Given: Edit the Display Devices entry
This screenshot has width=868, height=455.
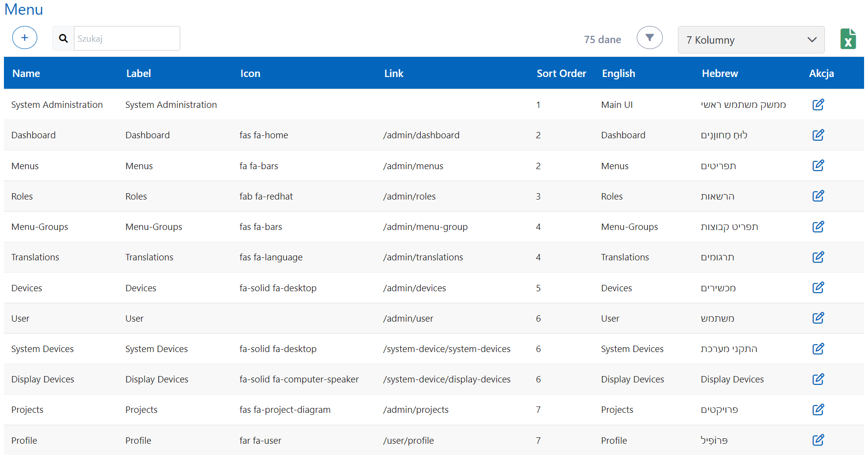Looking at the screenshot, I should coord(818,379).
